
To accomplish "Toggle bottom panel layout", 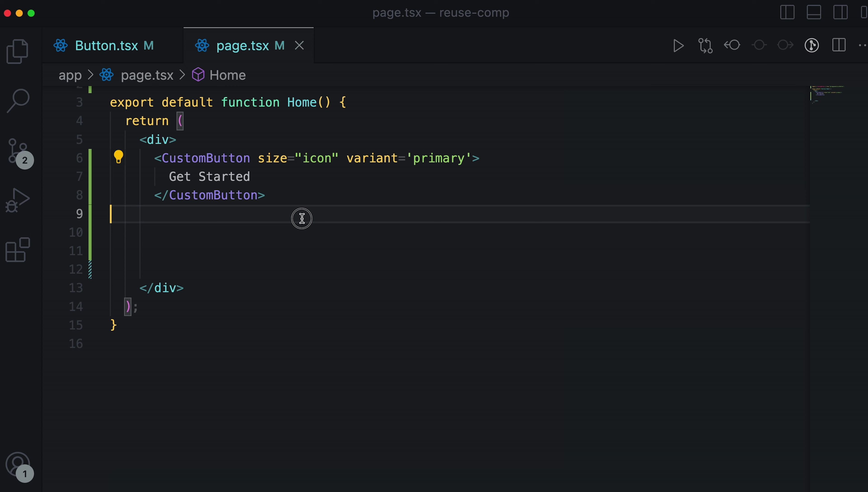I will click(814, 12).
